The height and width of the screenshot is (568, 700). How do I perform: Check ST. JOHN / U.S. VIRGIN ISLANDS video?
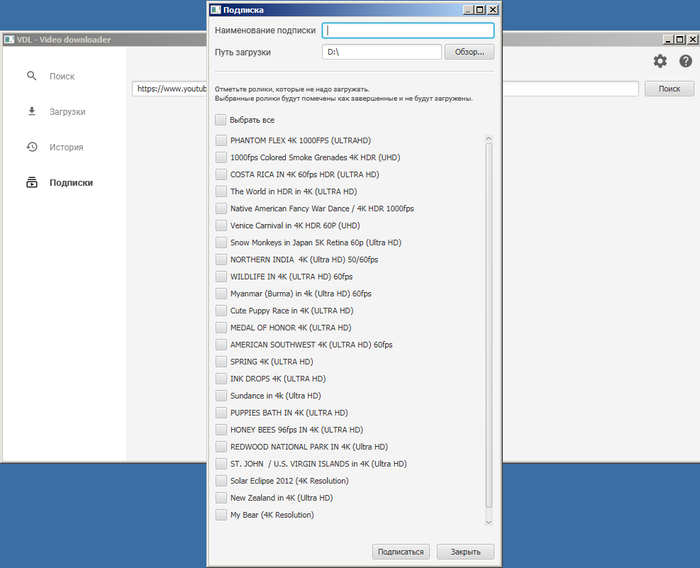click(x=221, y=464)
